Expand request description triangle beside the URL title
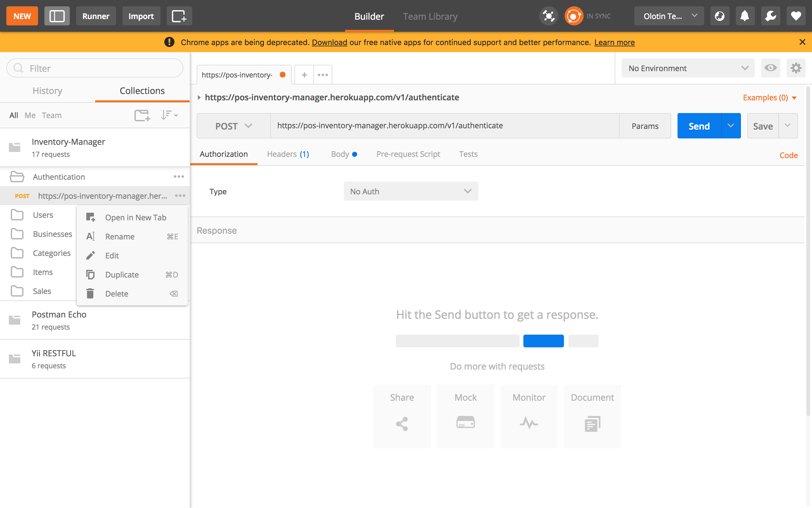Image resolution: width=812 pixels, height=508 pixels. tap(199, 97)
